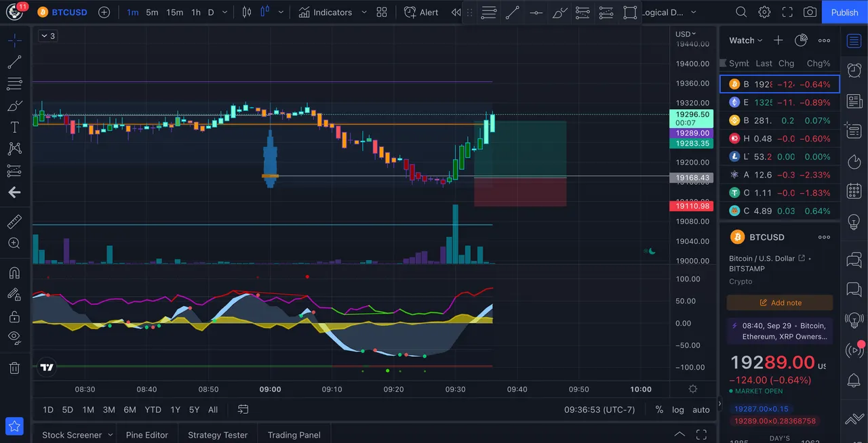Start bar replay with the rewind icon
The height and width of the screenshot is (443, 868).
click(x=456, y=12)
